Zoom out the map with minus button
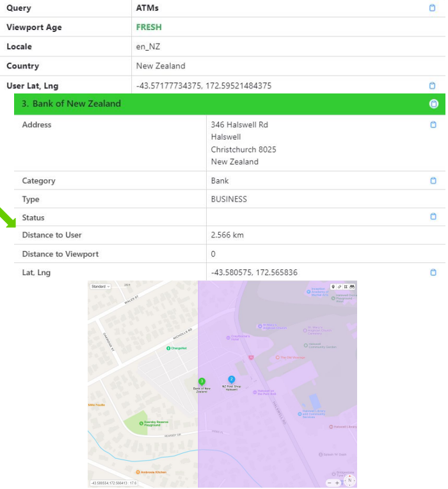This screenshot has height=489, width=448. pos(330,483)
